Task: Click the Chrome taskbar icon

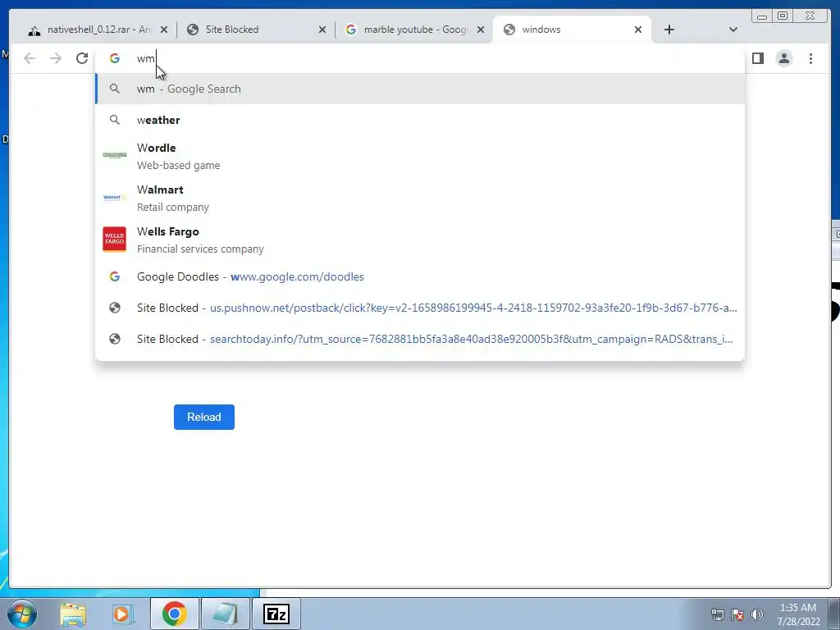Action: pyautogui.click(x=174, y=614)
